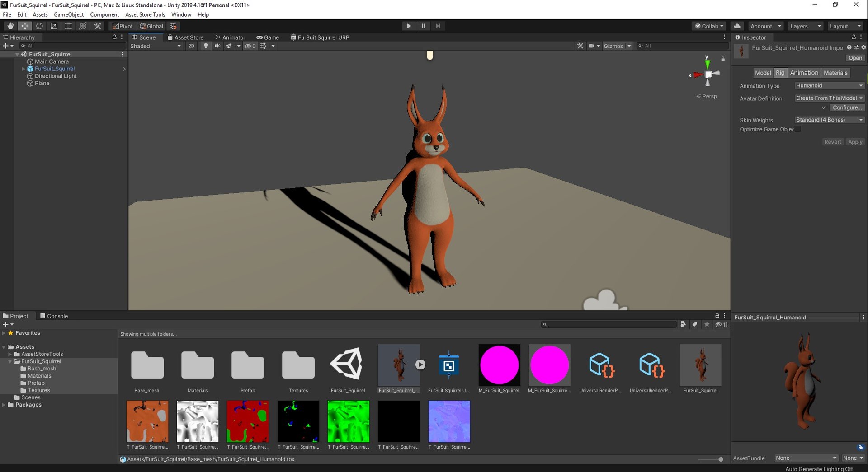
Task: Open Hierarchy panel kebab menu
Action: (122, 37)
